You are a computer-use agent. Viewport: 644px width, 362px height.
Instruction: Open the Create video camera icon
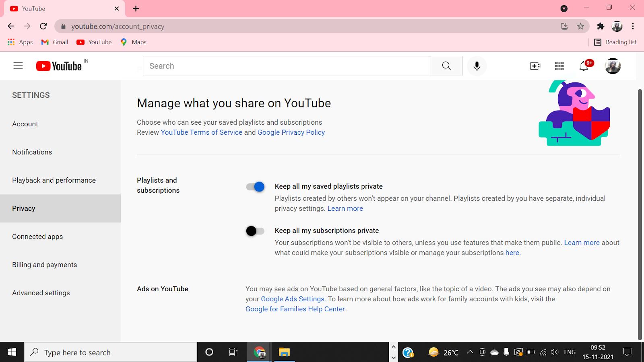pos(535,66)
